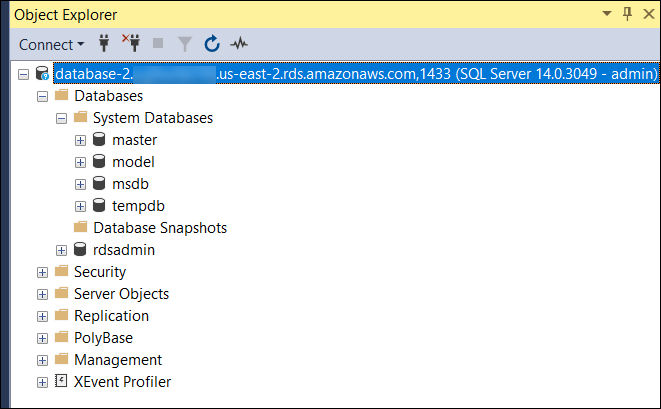661x409 pixels.
Task: Click the PolyBase folder icon
Action: pyautogui.click(x=62, y=336)
